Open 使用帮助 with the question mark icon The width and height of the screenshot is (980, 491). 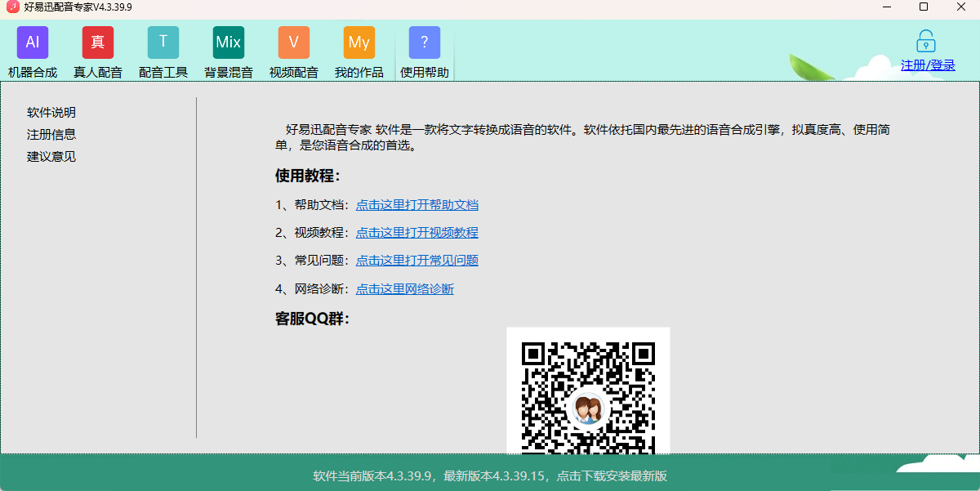tap(424, 51)
